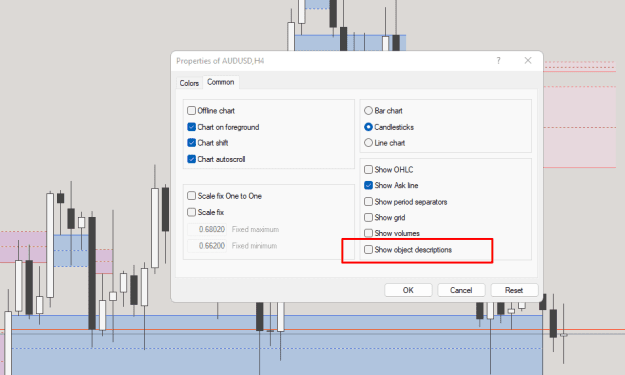Open the Common tab

[220, 82]
